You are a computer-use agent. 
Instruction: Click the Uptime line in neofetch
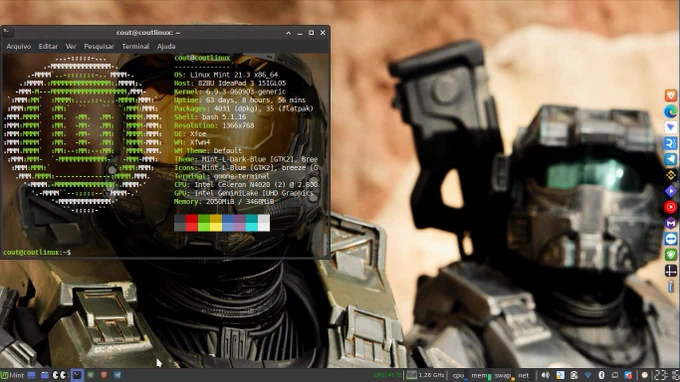pos(240,100)
